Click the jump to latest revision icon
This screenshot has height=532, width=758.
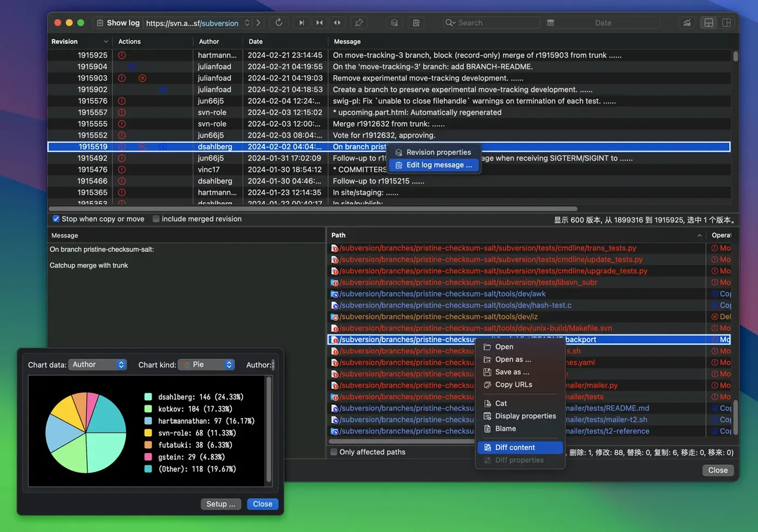pyautogui.click(x=302, y=23)
